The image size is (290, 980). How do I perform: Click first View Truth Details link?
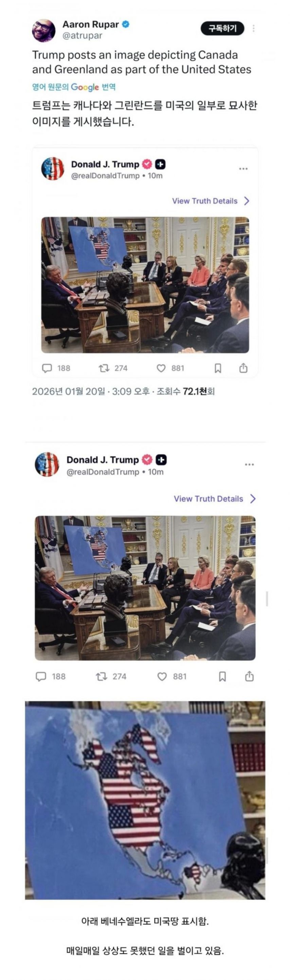pyautogui.click(x=204, y=201)
